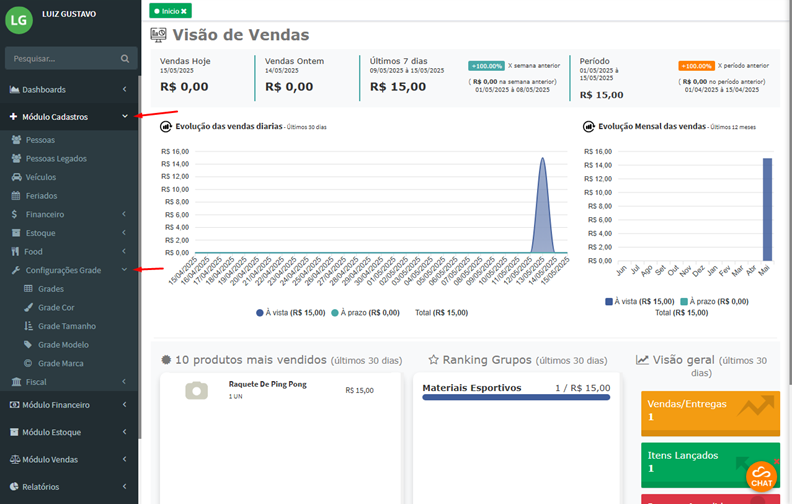
Task: Toggle the À vista legend in daily chart
Action: (291, 312)
